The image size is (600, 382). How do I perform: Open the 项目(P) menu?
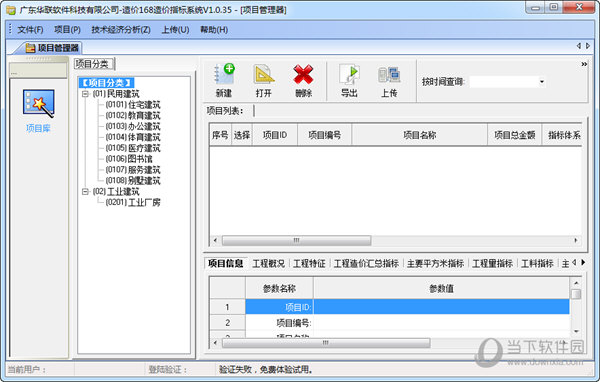click(x=67, y=29)
